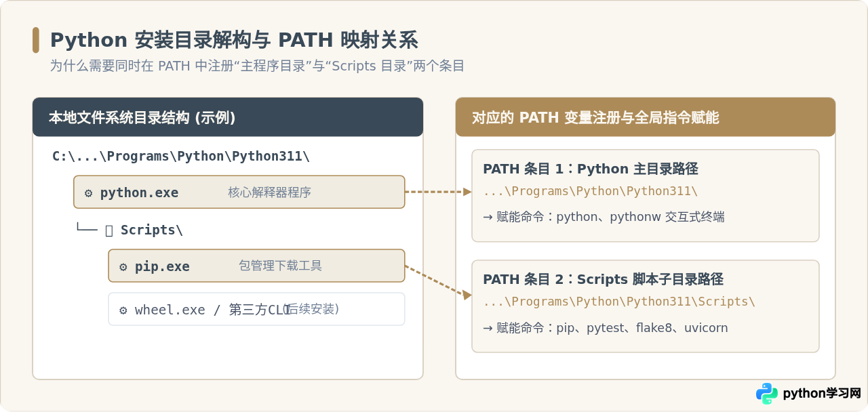Click the (后续安装) note
The height and width of the screenshot is (412, 868).
(312, 309)
